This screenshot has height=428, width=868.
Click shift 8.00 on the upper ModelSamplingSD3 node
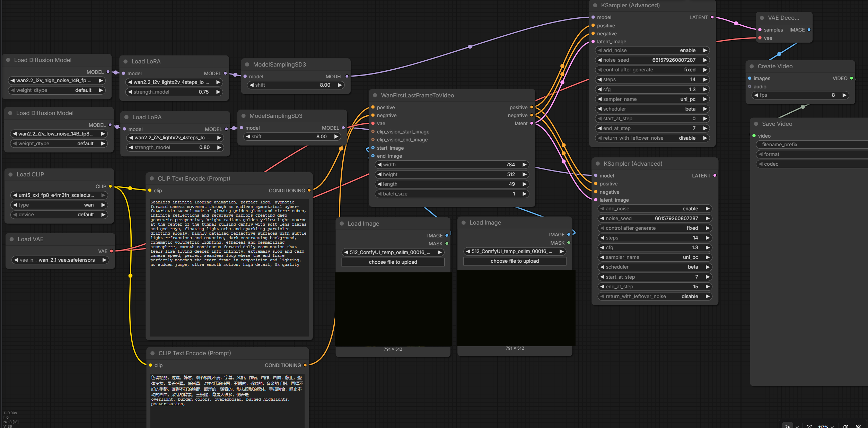(x=296, y=85)
